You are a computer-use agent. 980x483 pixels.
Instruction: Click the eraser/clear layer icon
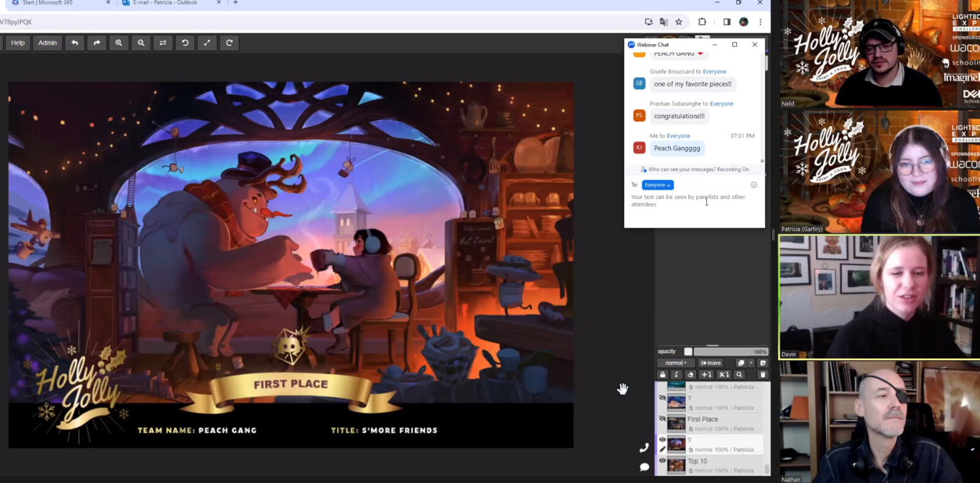coord(691,375)
